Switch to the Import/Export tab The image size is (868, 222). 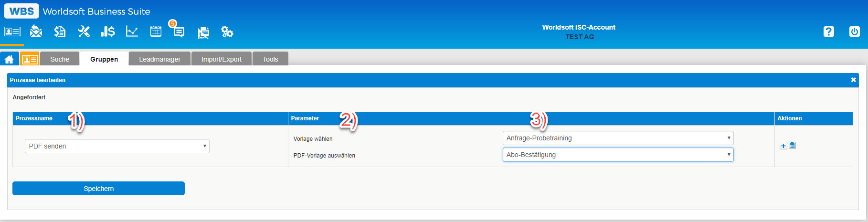[x=221, y=59]
